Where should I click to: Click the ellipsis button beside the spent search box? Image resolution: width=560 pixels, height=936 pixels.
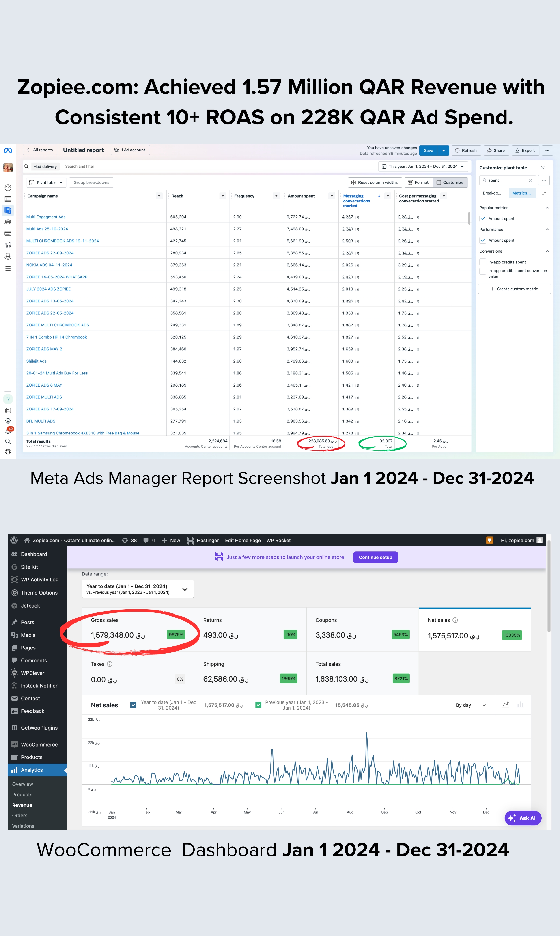pos(544,180)
